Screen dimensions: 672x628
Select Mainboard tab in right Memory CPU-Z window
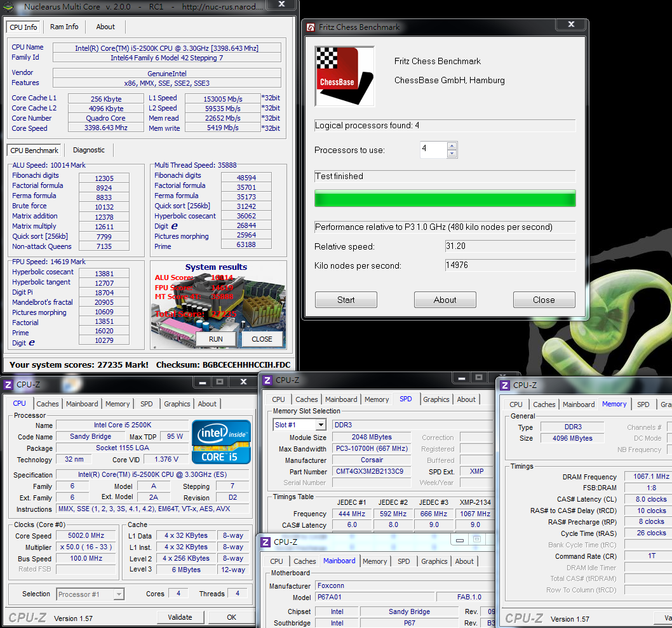point(579,404)
